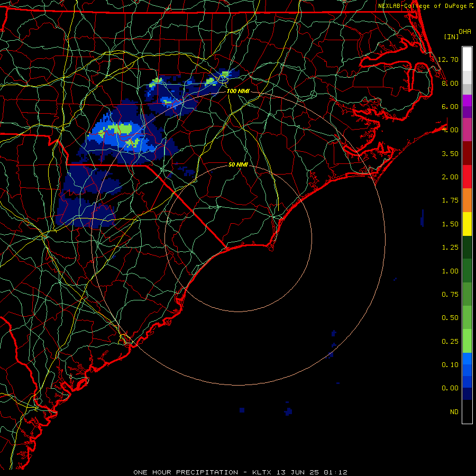
Task: Select the "[IN]" units label
Action: click(452, 36)
